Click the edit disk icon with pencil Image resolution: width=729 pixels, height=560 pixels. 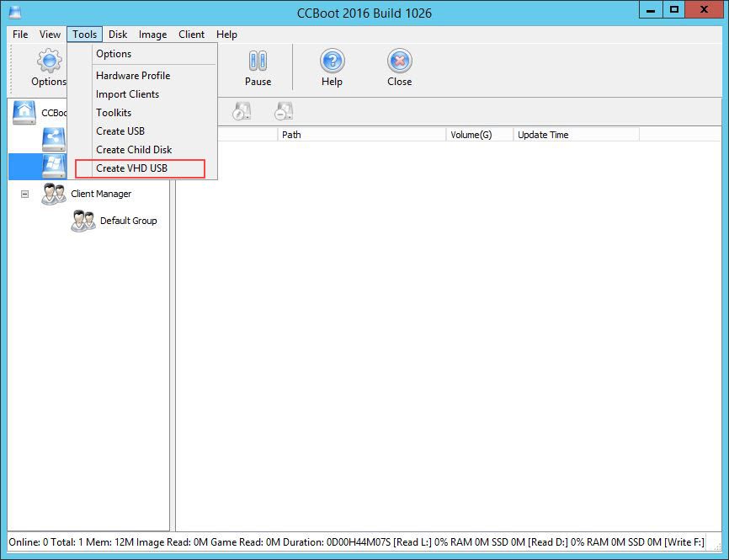(242, 112)
